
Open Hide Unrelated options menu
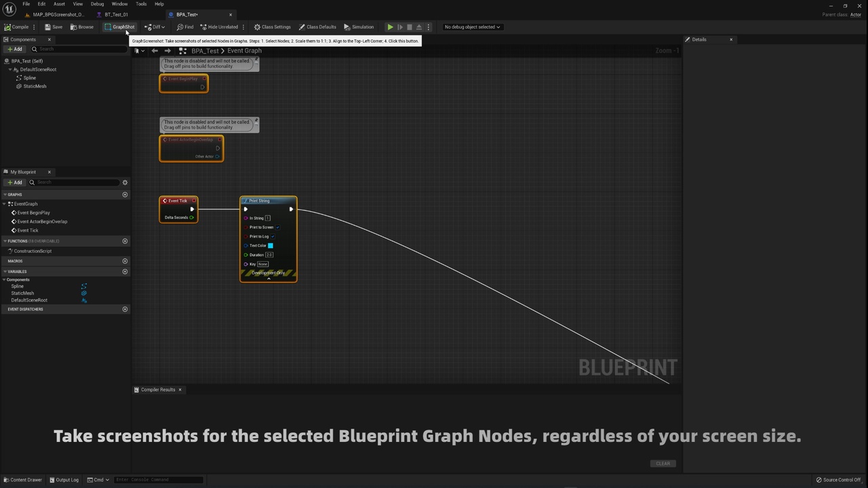pyautogui.click(x=243, y=27)
